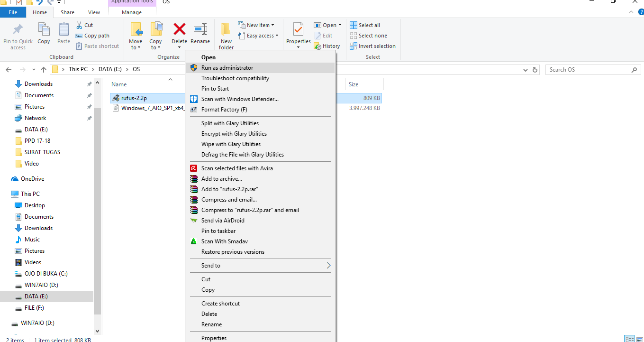Image resolution: width=644 pixels, height=342 pixels.
Task: Click the Copy button in the Clipboard group
Action: click(x=44, y=34)
